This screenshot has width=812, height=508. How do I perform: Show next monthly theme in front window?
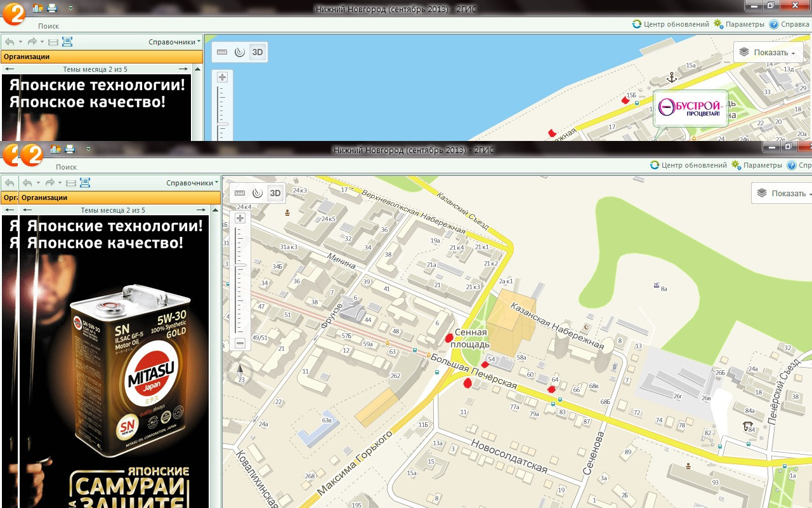pos(200,210)
